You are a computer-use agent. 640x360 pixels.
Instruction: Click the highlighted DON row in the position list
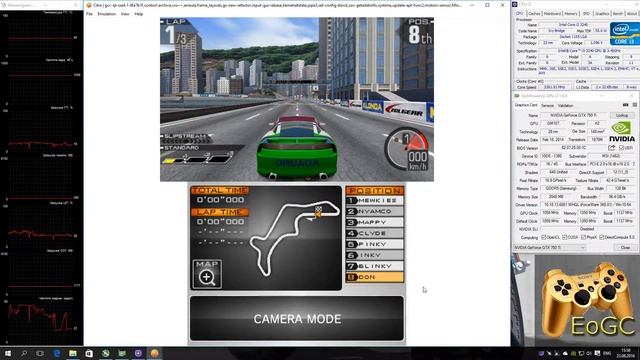point(375,277)
